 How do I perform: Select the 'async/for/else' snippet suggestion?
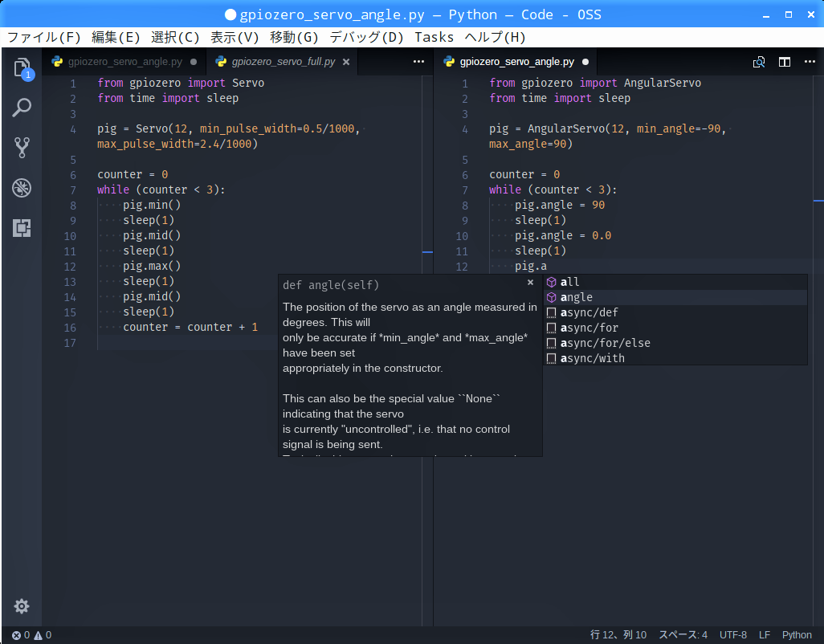pos(675,343)
